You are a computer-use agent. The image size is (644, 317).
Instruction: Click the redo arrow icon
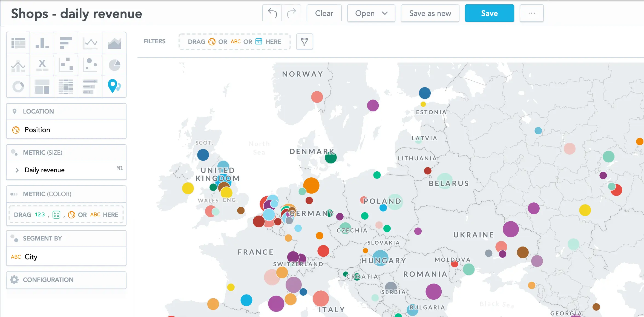[291, 13]
